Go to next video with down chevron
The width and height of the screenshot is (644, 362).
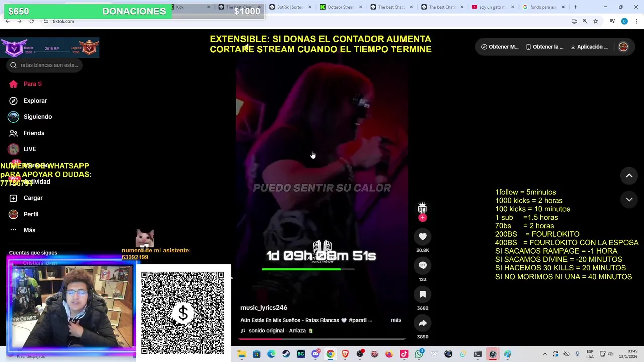[629, 200]
